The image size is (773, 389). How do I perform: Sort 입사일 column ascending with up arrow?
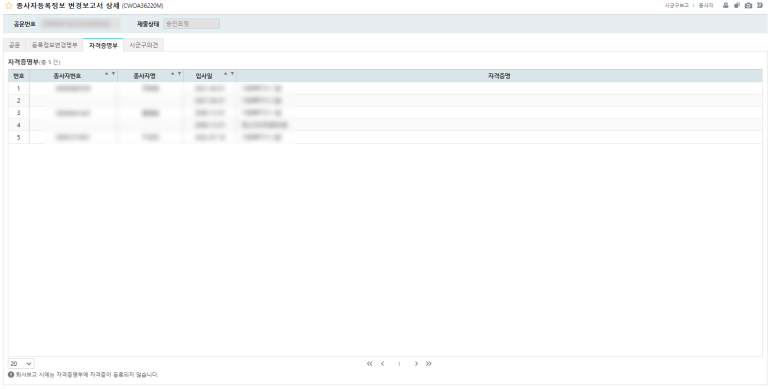click(x=226, y=74)
